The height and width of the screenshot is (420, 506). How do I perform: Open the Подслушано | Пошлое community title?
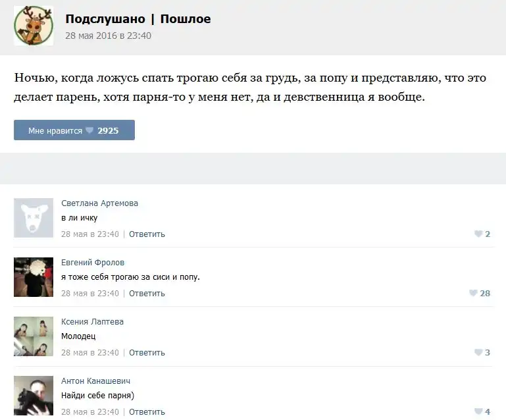point(138,19)
